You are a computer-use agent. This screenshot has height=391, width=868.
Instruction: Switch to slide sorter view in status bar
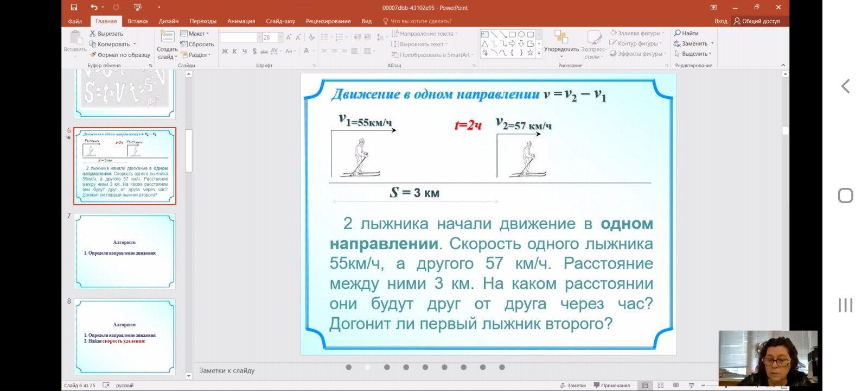pos(660,386)
